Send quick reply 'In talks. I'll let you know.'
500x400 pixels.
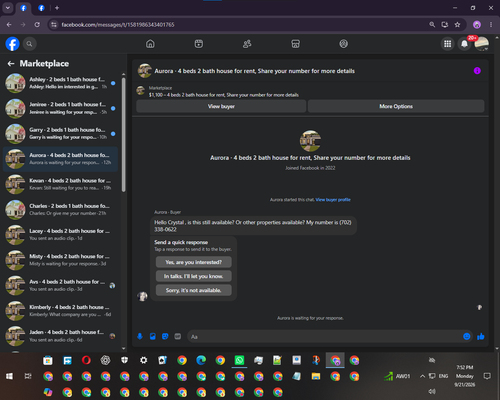click(194, 276)
